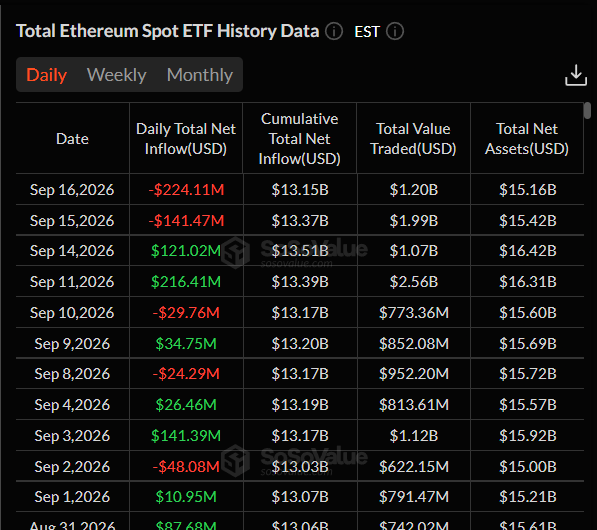Click the -$224.11M inflow value
Viewport: 597px width, 530px height.
click(186, 190)
